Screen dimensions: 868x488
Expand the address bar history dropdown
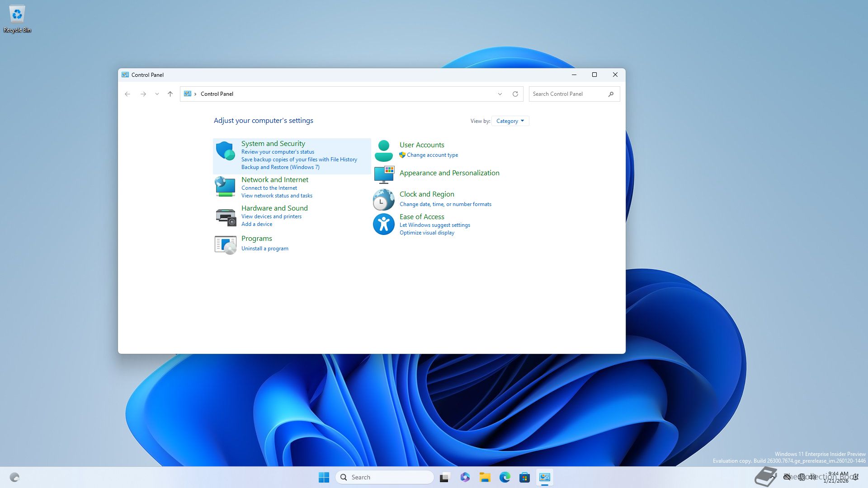coord(500,94)
